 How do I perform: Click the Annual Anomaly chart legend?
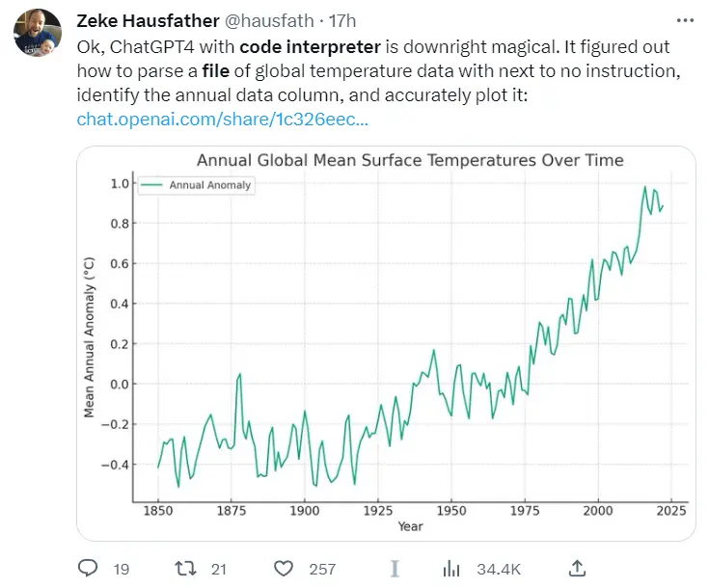point(196,186)
